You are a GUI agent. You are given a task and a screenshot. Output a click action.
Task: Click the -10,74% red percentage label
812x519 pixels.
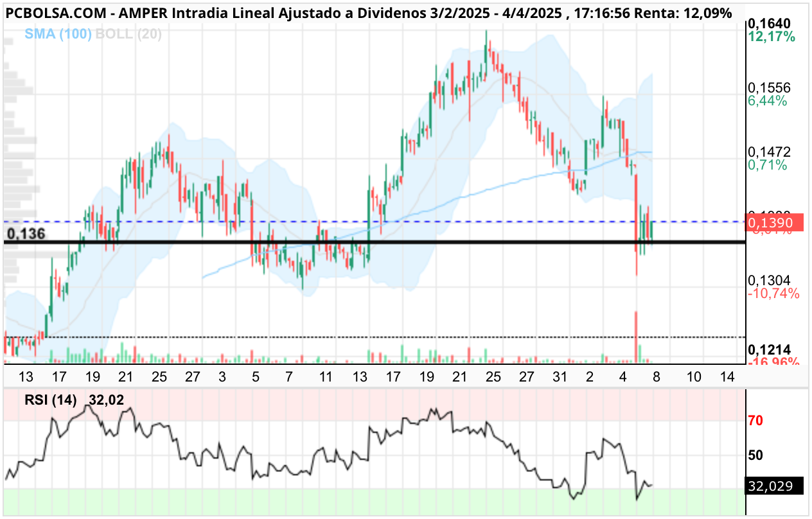[x=773, y=294]
